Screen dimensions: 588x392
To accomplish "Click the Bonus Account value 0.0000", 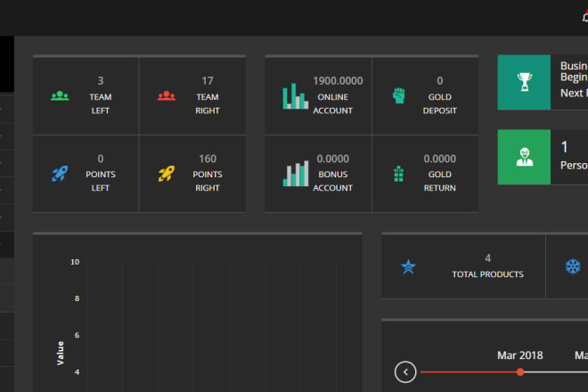I will click(332, 159).
